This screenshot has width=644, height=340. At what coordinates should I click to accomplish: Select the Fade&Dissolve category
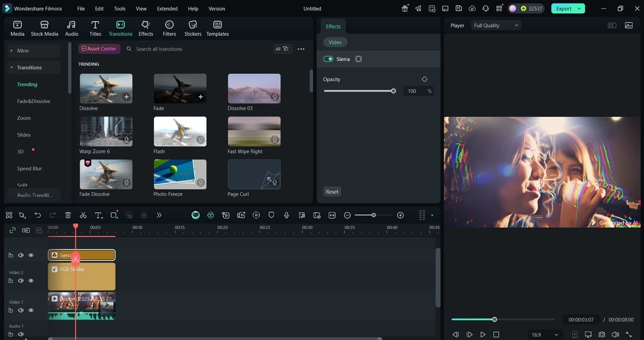pos(34,101)
